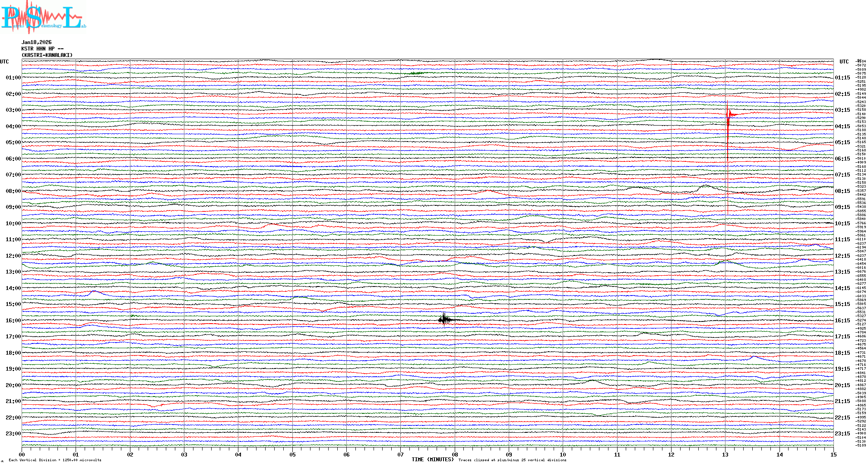Click the right UTC axis label
Image resolution: width=868 pixels, height=466 pixels.
(x=844, y=62)
